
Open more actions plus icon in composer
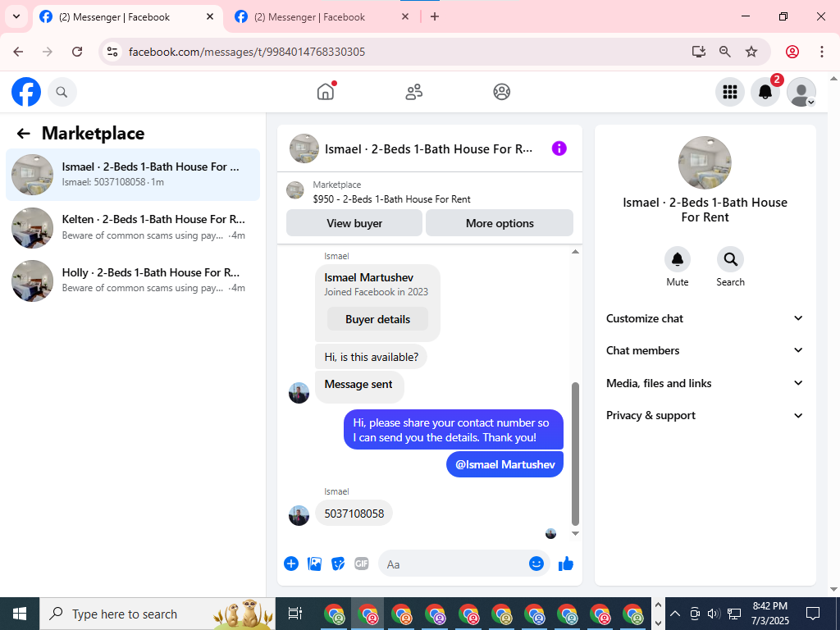pyautogui.click(x=291, y=564)
